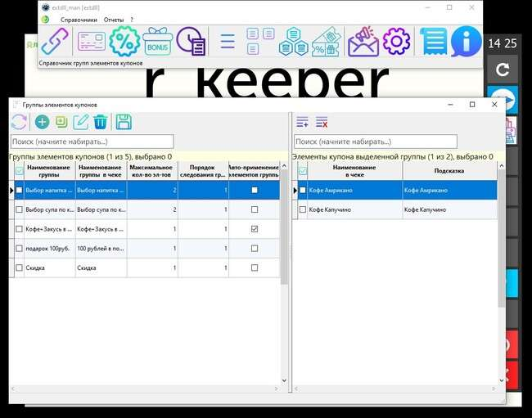Click the megaphone envelope icon
The height and width of the screenshot is (418, 532).
click(363, 40)
